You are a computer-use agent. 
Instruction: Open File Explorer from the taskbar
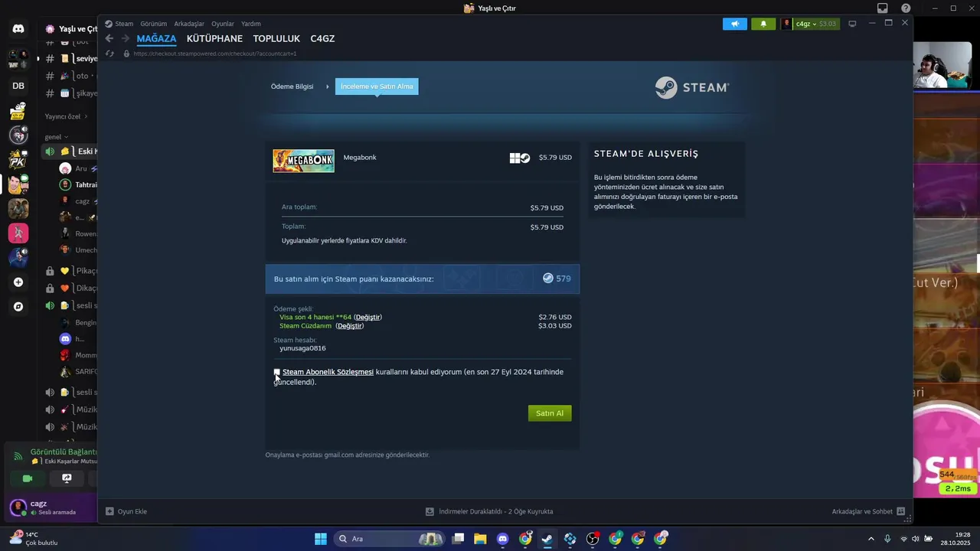click(x=480, y=539)
